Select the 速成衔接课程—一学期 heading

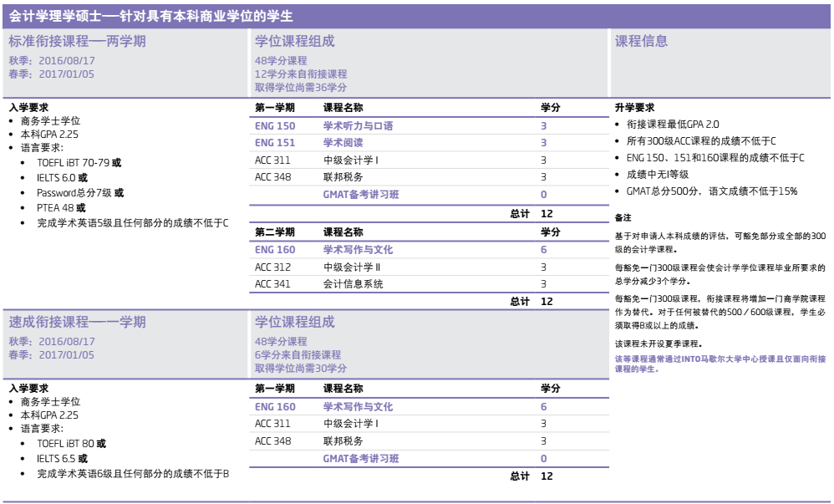coord(77,322)
